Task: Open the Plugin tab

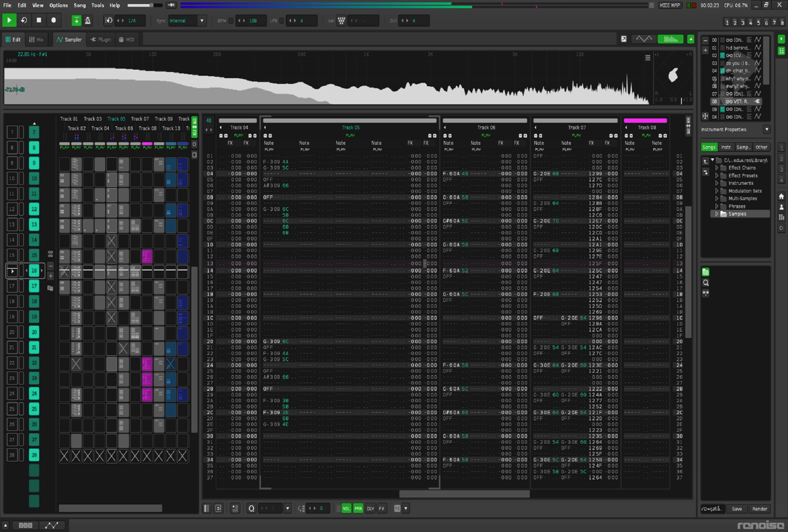Action: pos(101,40)
